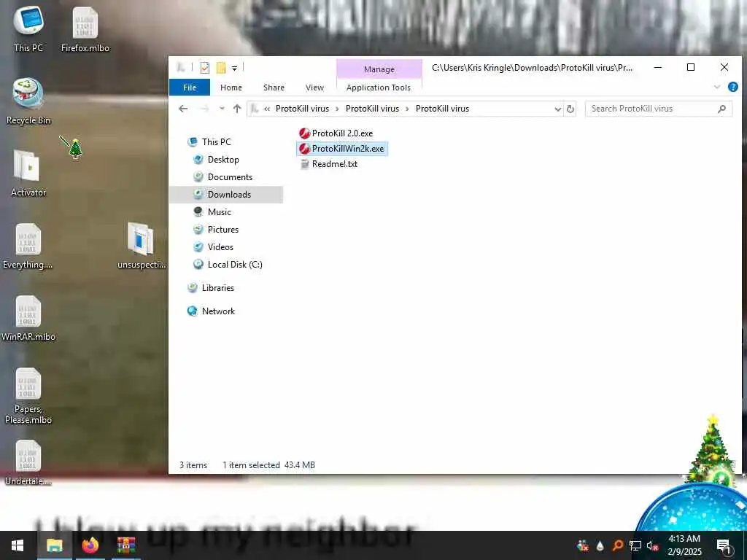Open the Application Tools tab
Screen dimensions: 747x560
(379, 87)
